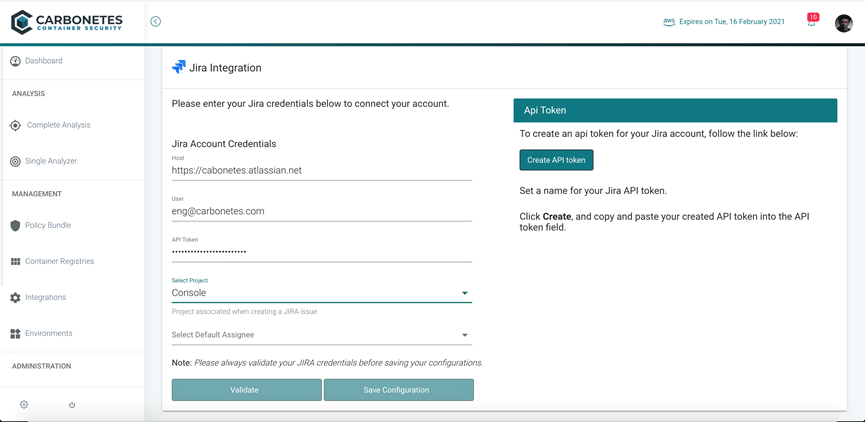Open the Select Project dropdown arrow
Viewport: 865px width, 422px height.
click(x=464, y=293)
